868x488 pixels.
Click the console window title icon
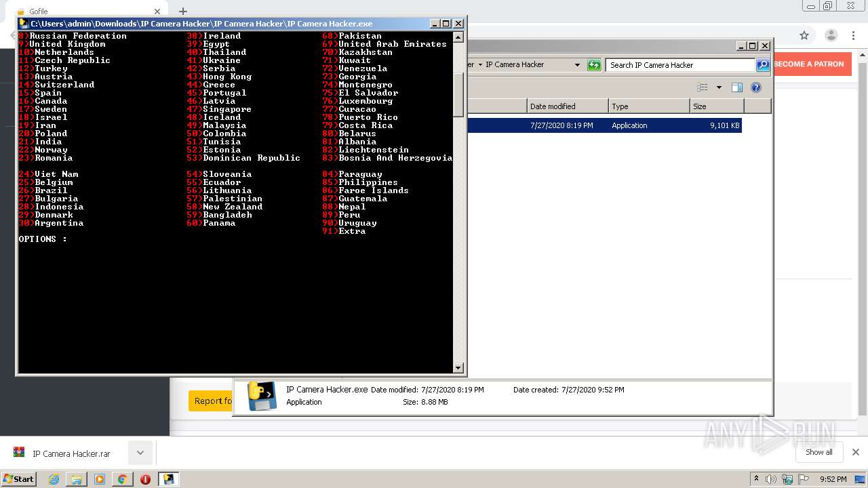(24, 23)
